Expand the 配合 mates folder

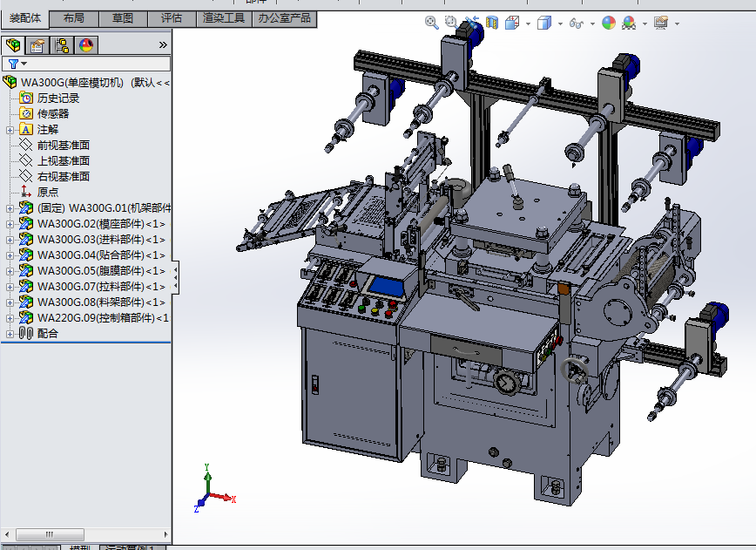point(10,334)
